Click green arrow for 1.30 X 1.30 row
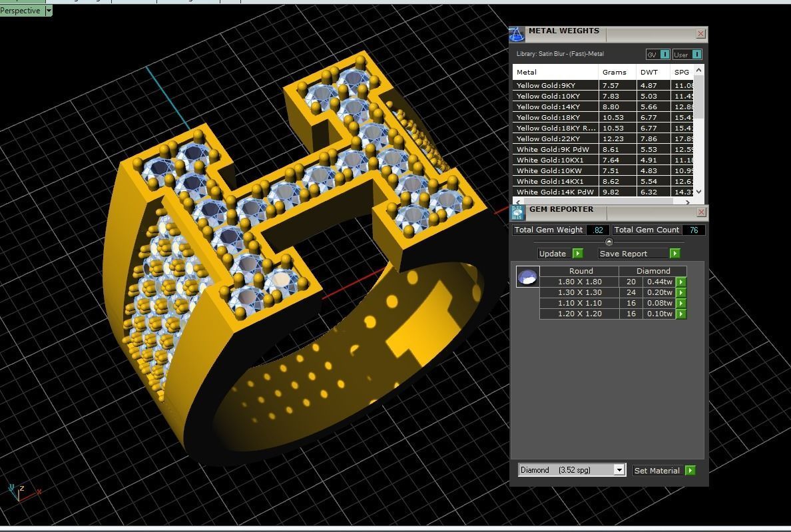Viewport: 791px width, 532px height. coord(681,292)
